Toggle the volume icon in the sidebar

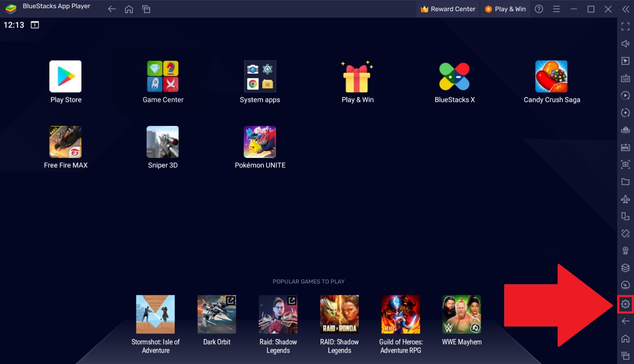pyautogui.click(x=625, y=44)
